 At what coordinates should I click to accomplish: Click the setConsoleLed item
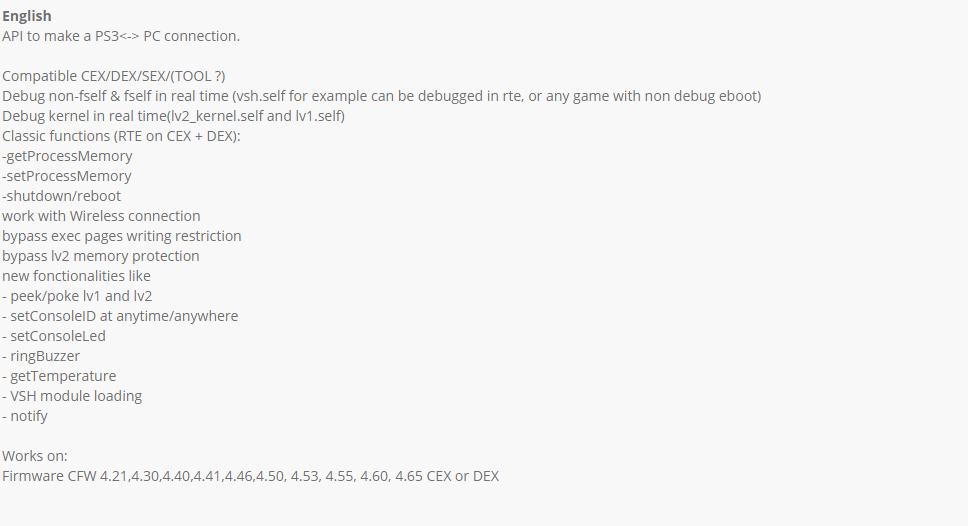(54, 336)
